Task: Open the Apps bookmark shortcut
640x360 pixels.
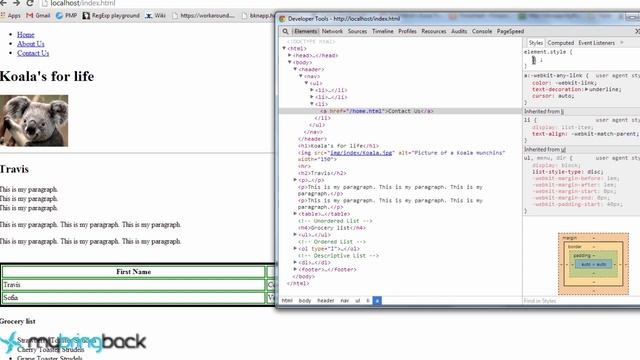Action: (11, 16)
